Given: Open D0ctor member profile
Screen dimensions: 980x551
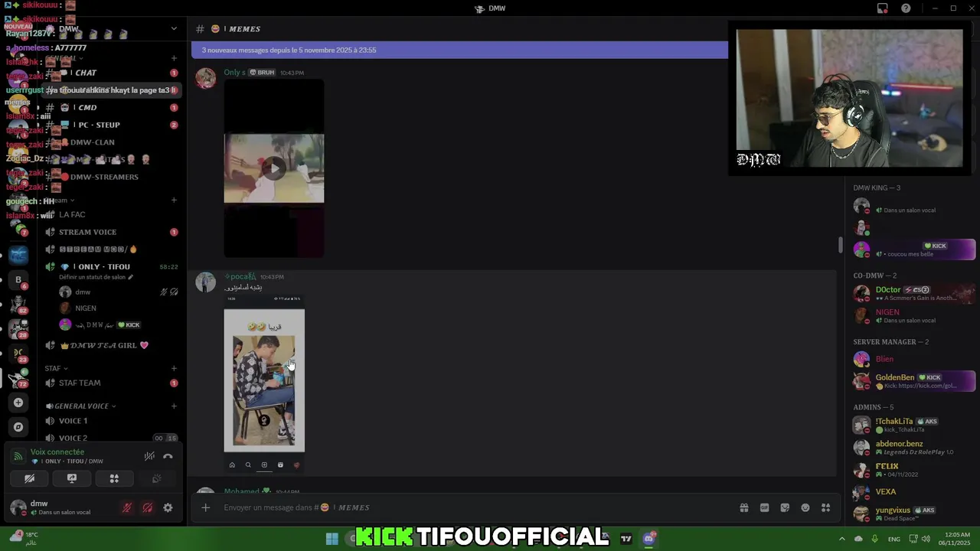Looking at the screenshot, I should tap(913, 293).
